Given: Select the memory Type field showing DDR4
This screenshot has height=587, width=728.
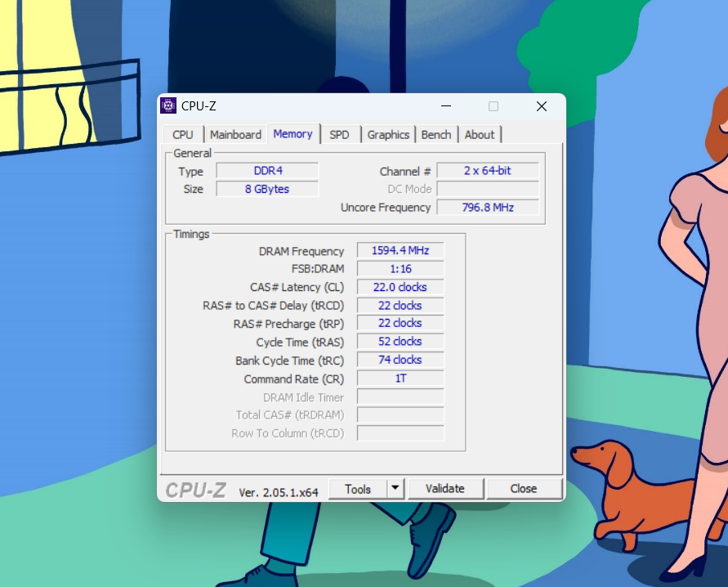Looking at the screenshot, I should click(x=267, y=171).
